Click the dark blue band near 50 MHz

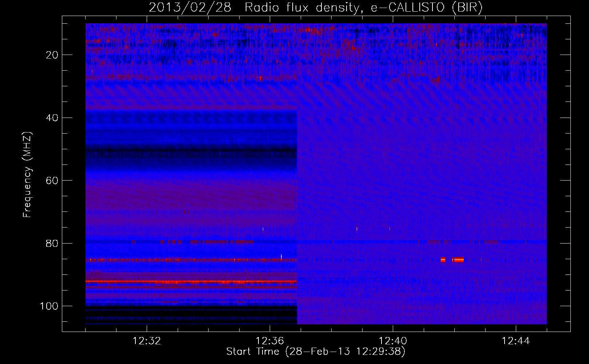(191, 157)
